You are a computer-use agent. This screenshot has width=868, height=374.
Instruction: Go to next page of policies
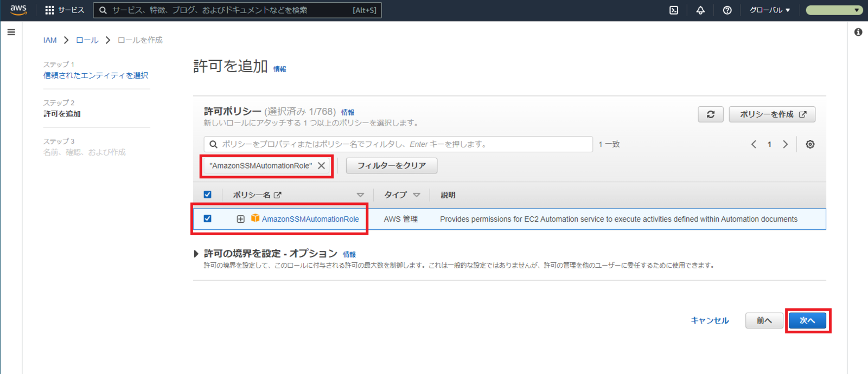coord(785,144)
